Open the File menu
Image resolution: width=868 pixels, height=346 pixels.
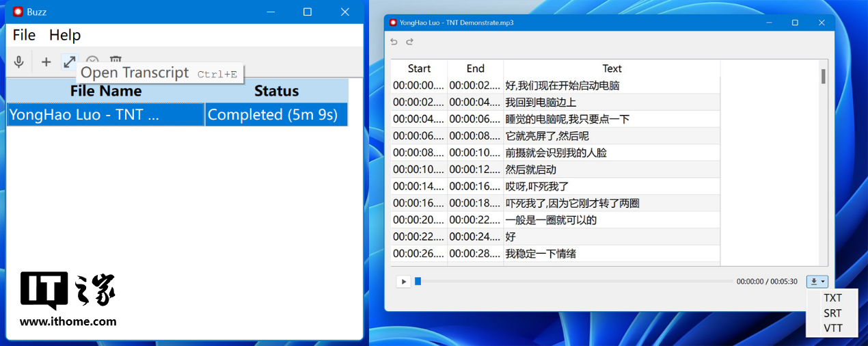24,35
